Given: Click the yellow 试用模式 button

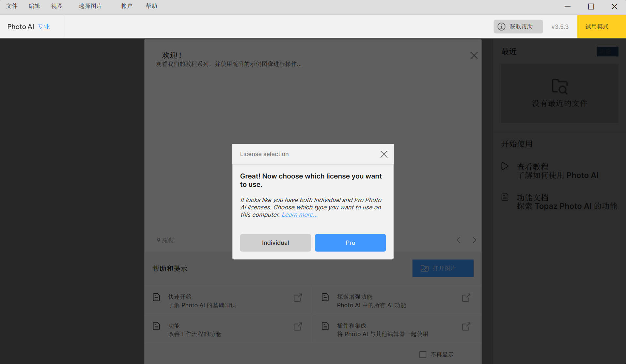Looking at the screenshot, I should coord(602,26).
